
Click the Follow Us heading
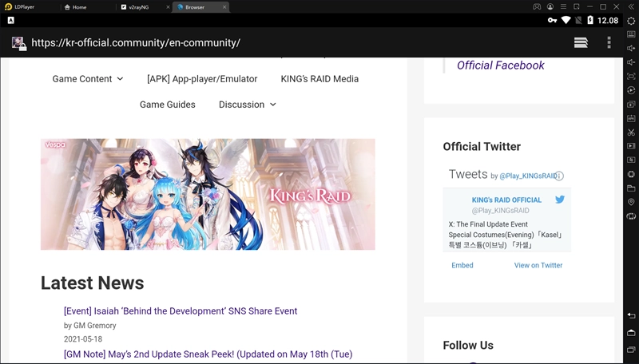click(468, 346)
